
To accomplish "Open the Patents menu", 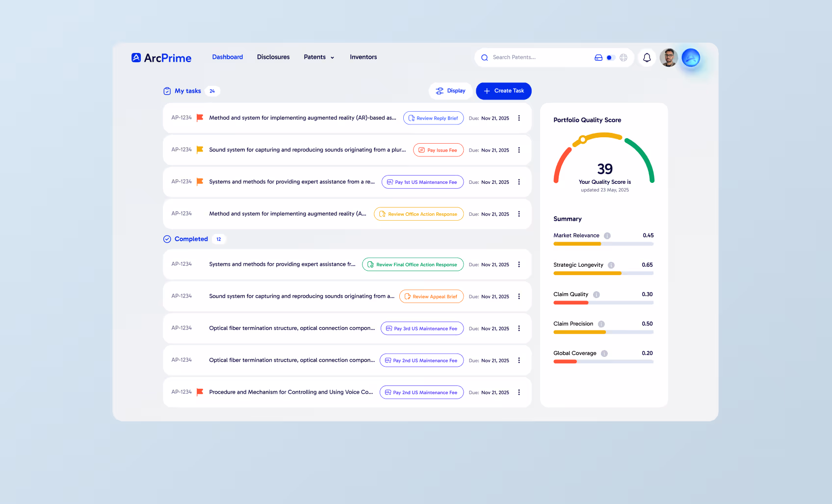I will [x=319, y=57].
